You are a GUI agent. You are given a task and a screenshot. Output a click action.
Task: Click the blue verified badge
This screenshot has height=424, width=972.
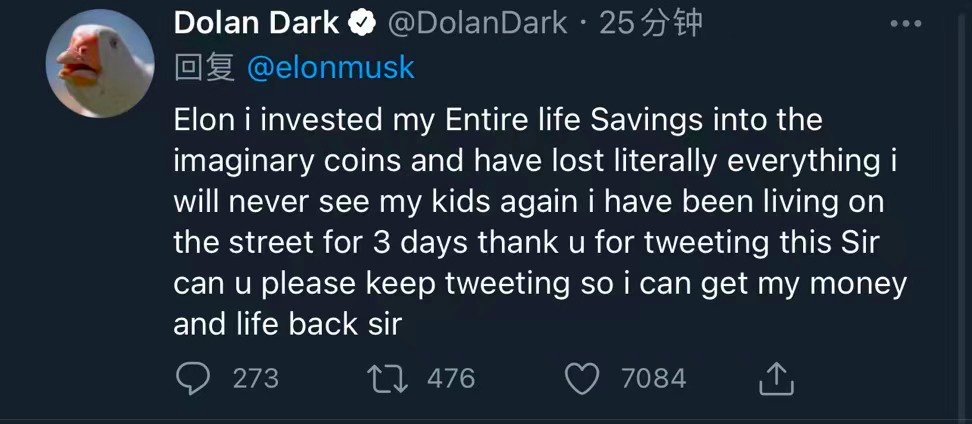point(363,24)
